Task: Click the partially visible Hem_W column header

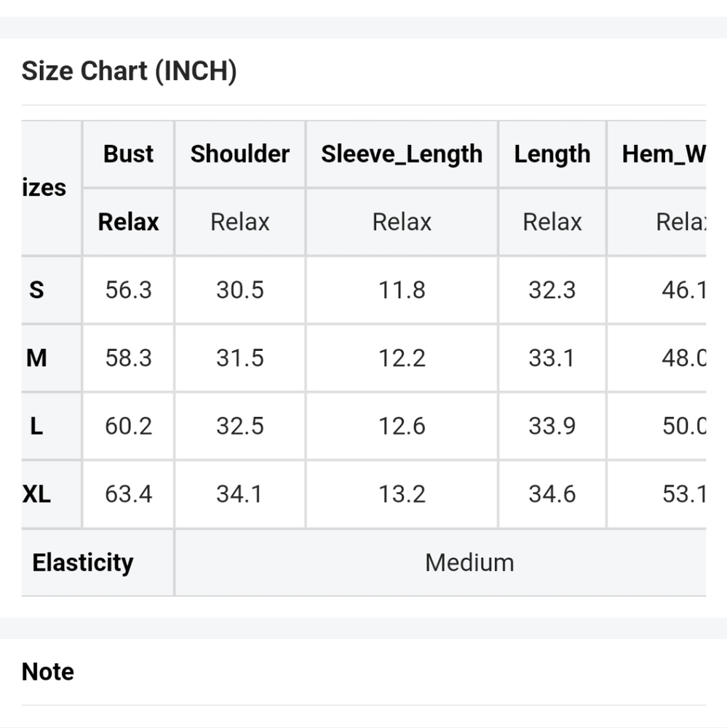Action: coord(664,154)
